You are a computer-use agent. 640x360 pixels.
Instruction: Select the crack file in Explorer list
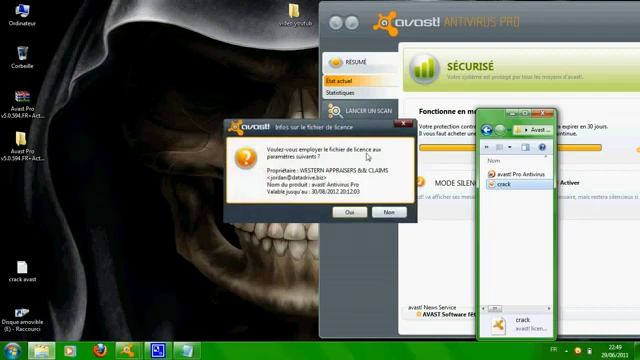(x=519, y=184)
